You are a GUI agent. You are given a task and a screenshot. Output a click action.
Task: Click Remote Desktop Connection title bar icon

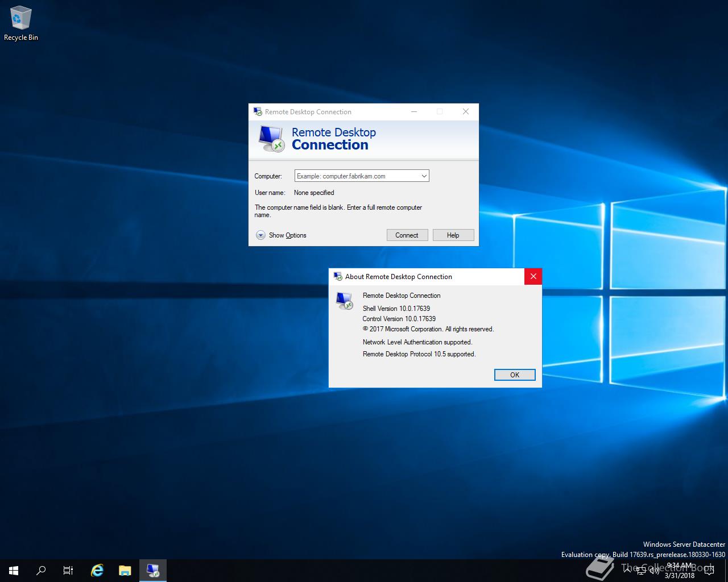(x=258, y=112)
